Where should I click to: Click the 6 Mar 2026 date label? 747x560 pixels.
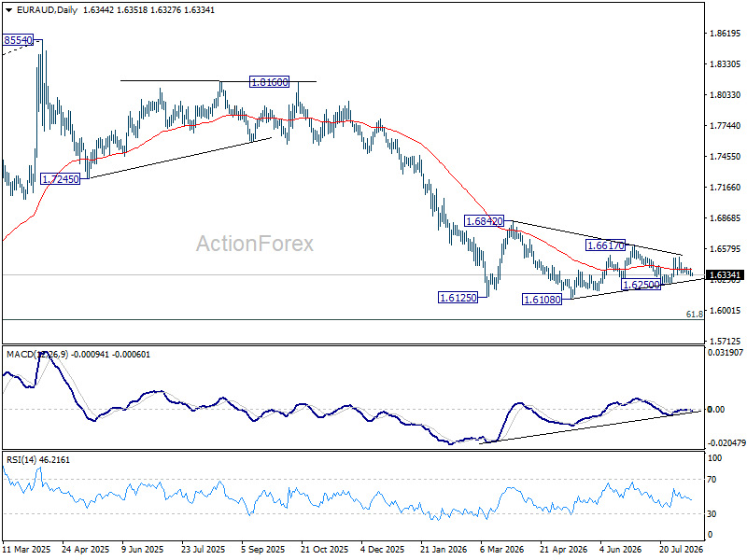pyautogui.click(x=501, y=550)
